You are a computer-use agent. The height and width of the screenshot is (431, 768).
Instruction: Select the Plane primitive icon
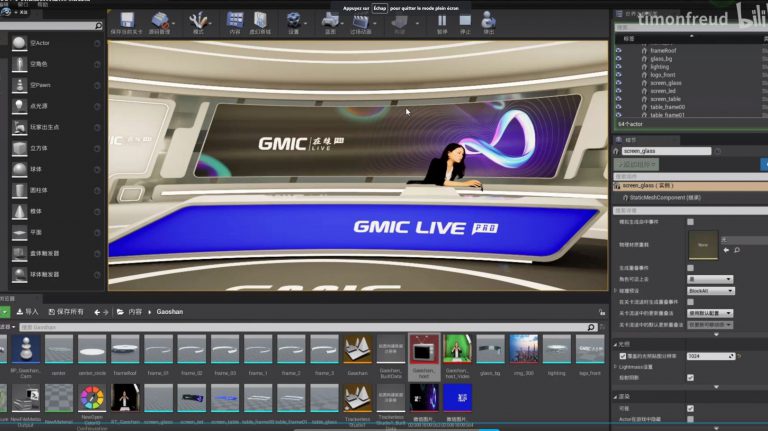(20, 233)
